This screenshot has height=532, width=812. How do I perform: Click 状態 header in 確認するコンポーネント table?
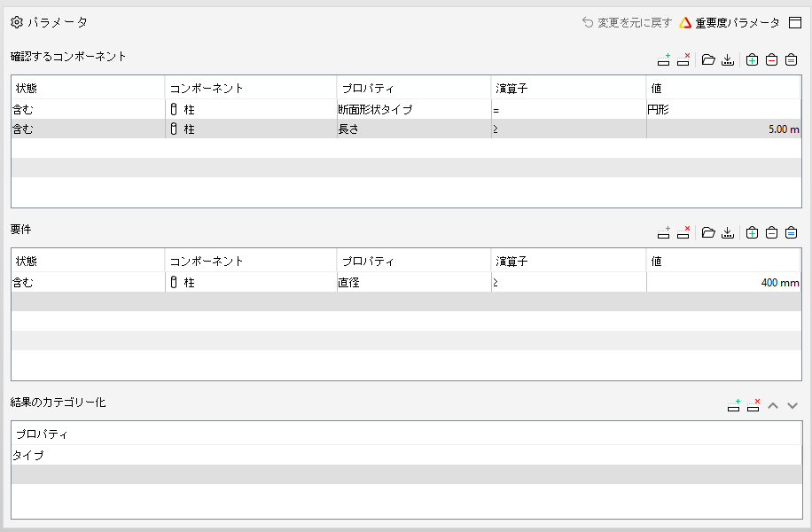[x=88, y=88]
